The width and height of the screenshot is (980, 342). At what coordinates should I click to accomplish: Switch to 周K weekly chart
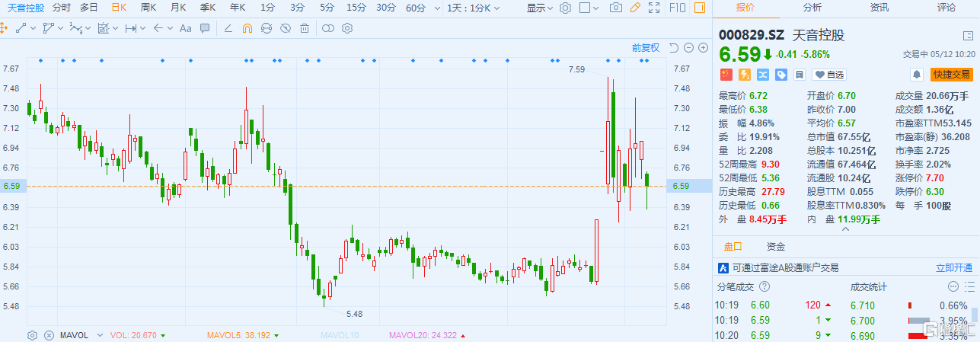tap(148, 8)
